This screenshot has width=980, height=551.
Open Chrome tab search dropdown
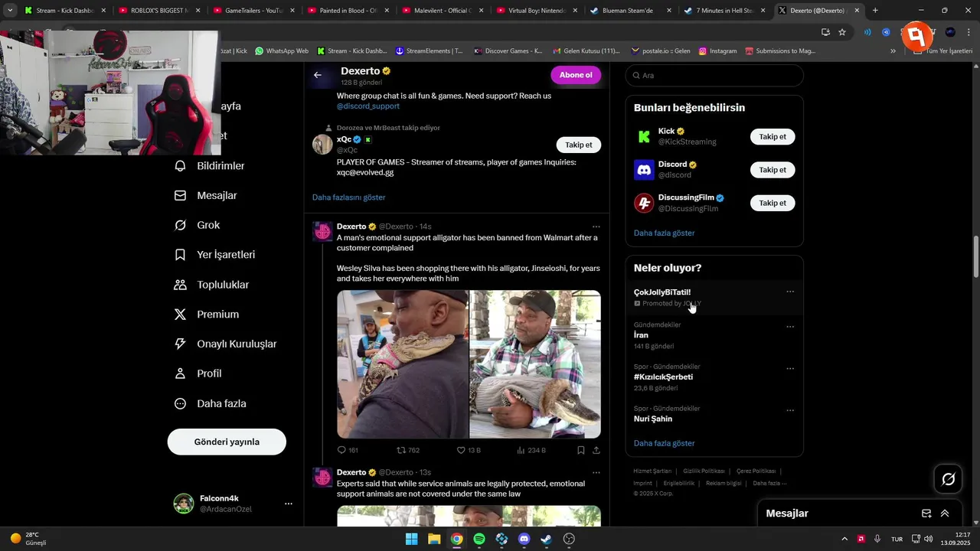point(10,11)
